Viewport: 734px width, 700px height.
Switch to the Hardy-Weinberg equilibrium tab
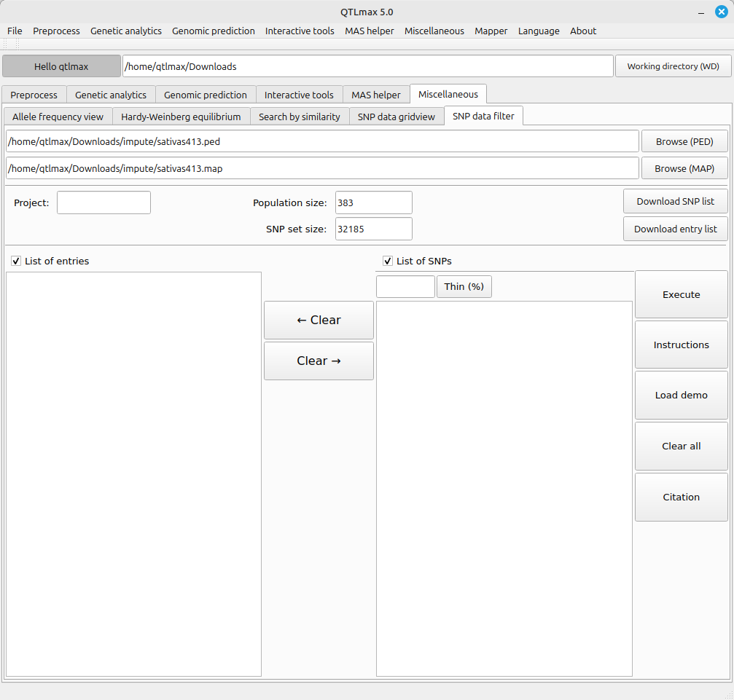coord(181,117)
